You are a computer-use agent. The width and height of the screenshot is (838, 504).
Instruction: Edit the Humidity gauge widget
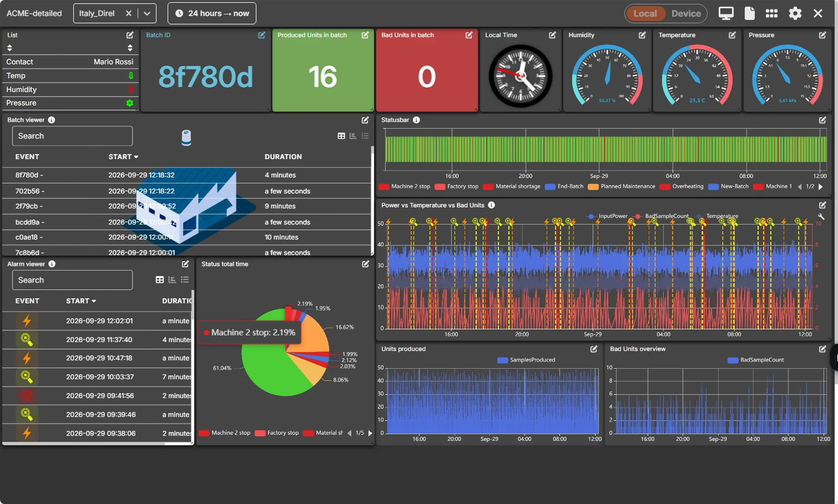[642, 35]
